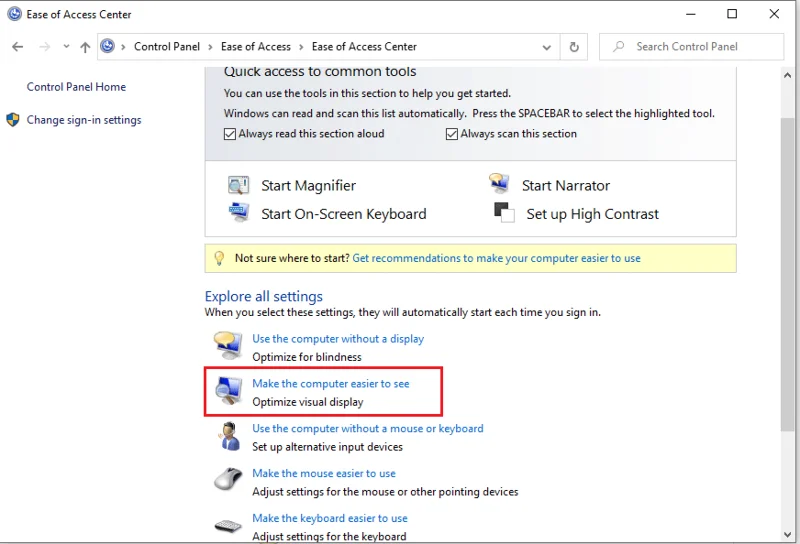
Task: Click the yellow lightbulb recommendation icon
Action: click(219, 258)
